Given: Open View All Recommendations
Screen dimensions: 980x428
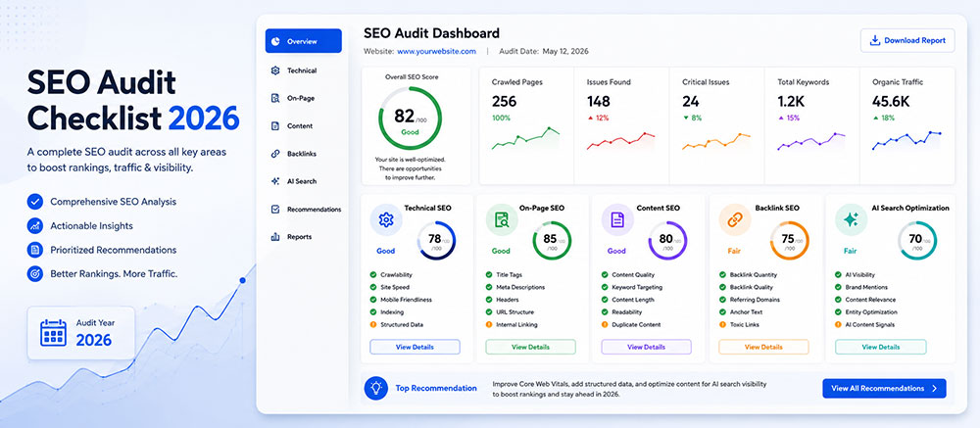Looking at the screenshot, I should pyautogui.click(x=884, y=388).
